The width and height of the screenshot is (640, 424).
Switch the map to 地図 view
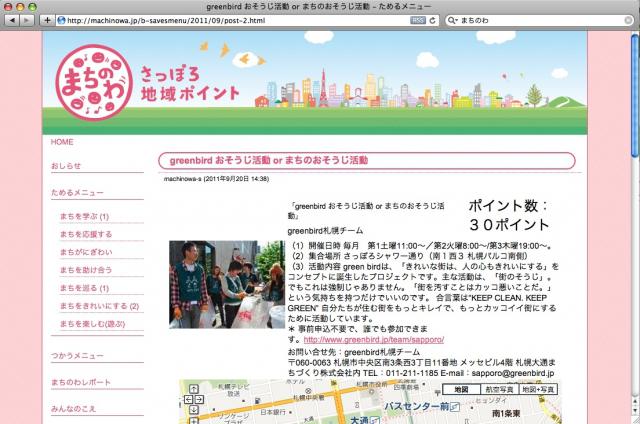tap(461, 389)
